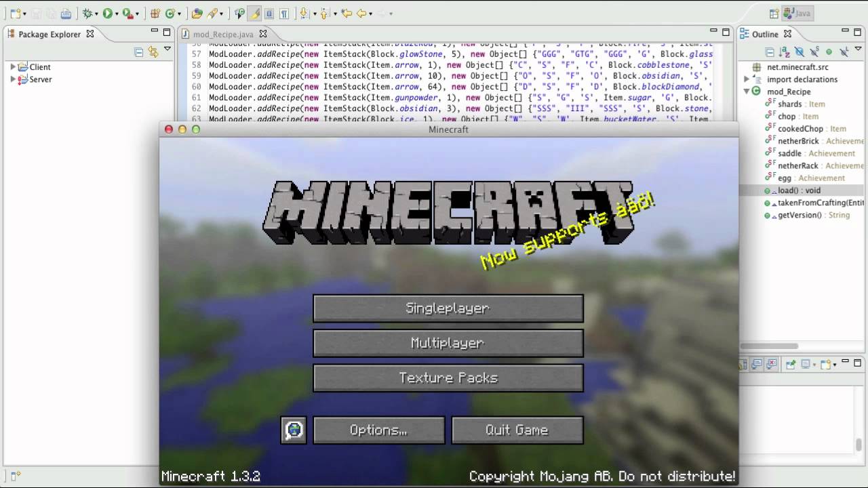Image resolution: width=868 pixels, height=488 pixels.
Task: Toggle alphabetical Sort in Outline toolbar
Action: click(x=785, y=52)
